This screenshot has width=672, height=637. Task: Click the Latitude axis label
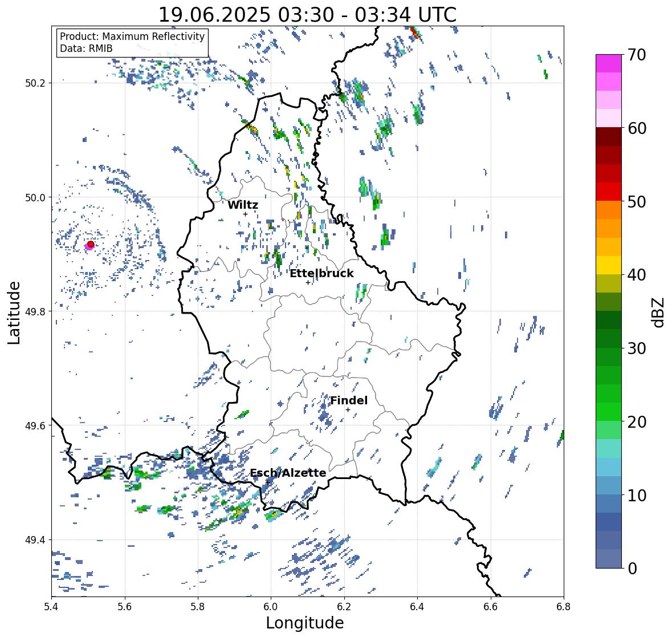tap(14, 313)
